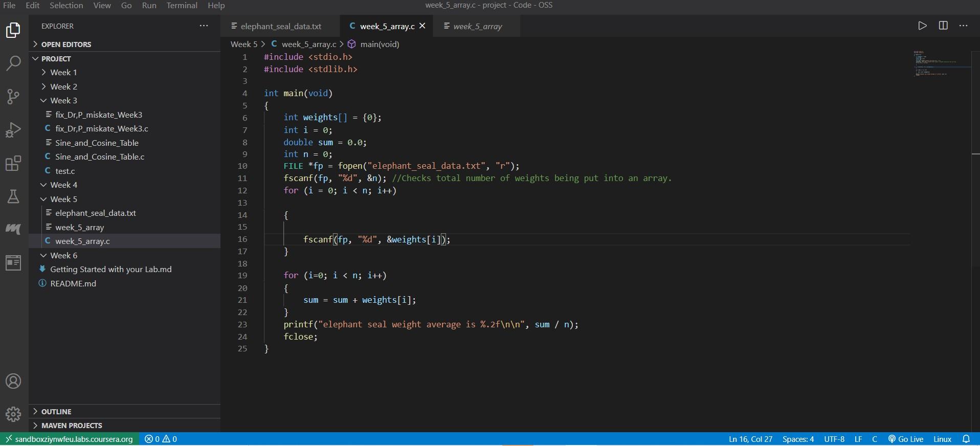Open the Search view in activity bar
Image resolution: width=980 pixels, height=446 pixels.
pyautogui.click(x=13, y=63)
